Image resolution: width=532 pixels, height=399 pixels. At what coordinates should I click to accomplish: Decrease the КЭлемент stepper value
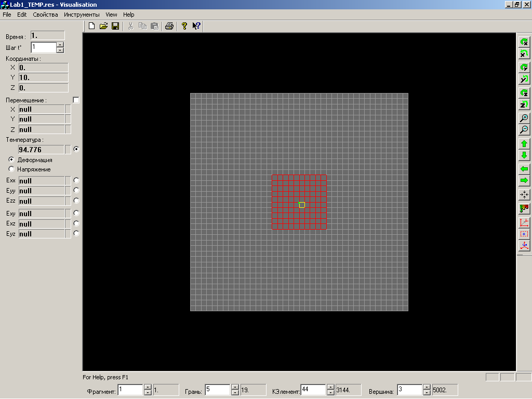click(x=330, y=393)
